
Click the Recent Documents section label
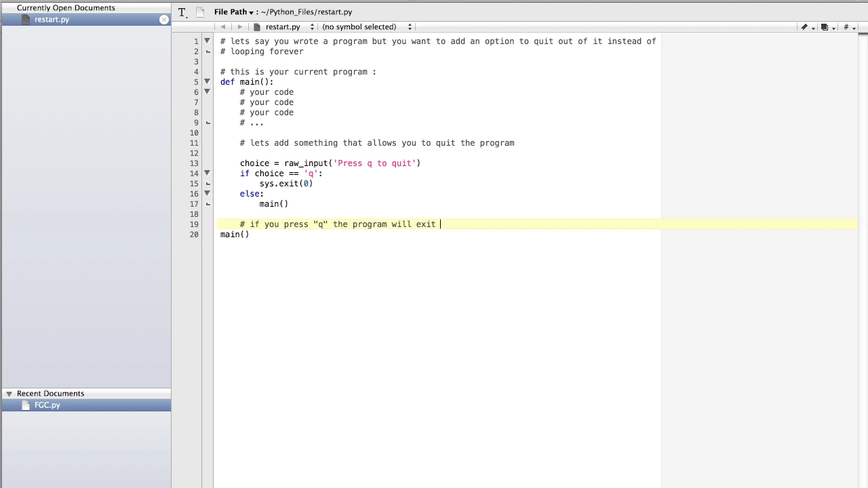pyautogui.click(x=50, y=394)
